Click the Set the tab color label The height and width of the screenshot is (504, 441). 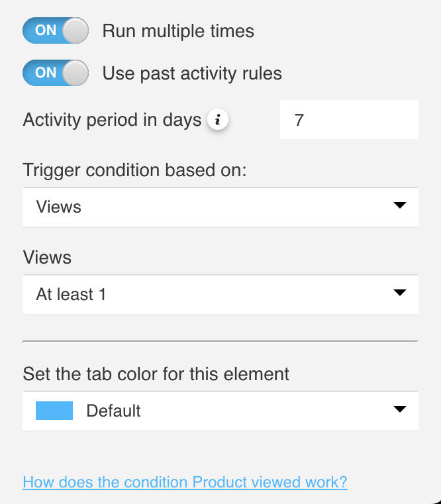pos(156,374)
